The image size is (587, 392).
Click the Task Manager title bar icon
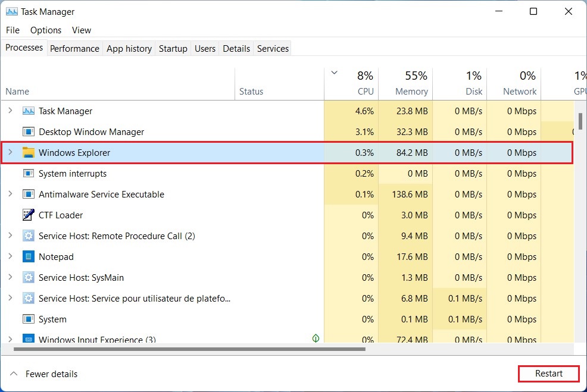pos(11,11)
